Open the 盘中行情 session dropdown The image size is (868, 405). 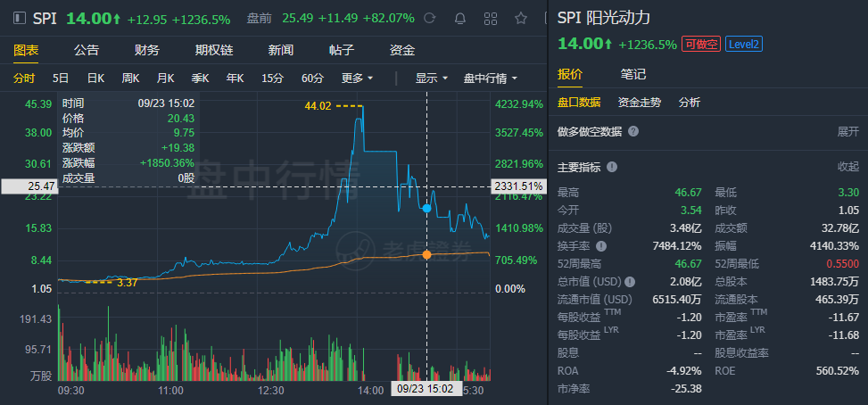point(491,79)
